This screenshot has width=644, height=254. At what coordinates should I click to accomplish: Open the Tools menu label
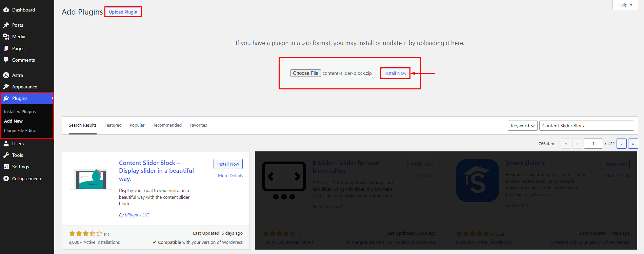(18, 155)
